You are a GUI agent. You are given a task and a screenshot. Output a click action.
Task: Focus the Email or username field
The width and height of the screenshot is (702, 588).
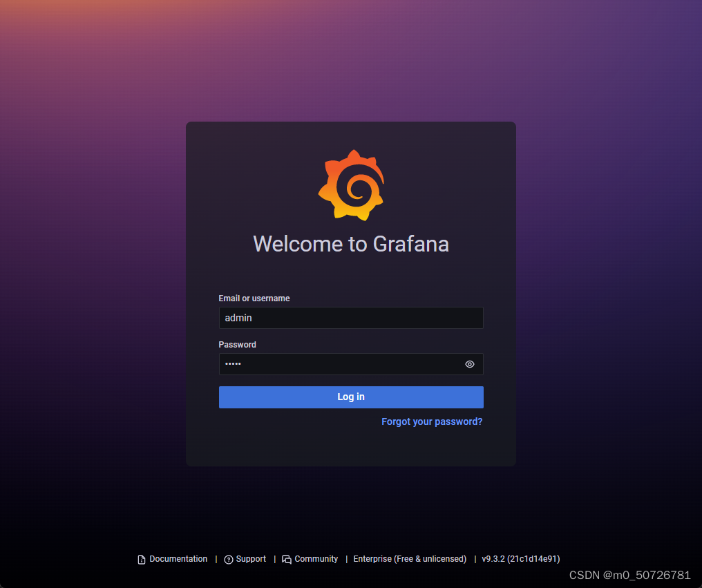point(351,318)
